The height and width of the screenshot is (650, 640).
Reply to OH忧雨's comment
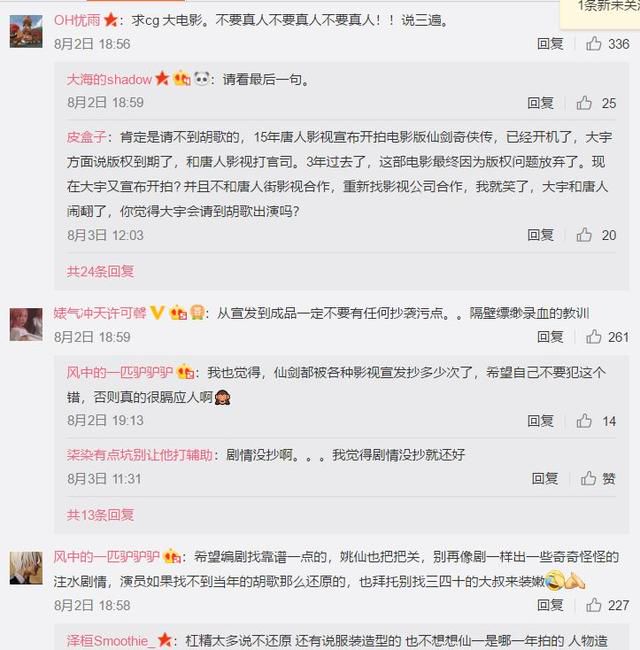pyautogui.click(x=550, y=44)
